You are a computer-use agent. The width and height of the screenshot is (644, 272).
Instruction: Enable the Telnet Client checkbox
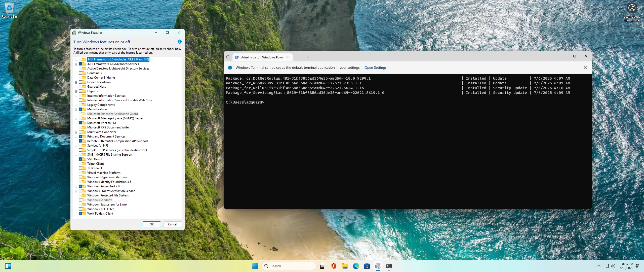click(80, 164)
